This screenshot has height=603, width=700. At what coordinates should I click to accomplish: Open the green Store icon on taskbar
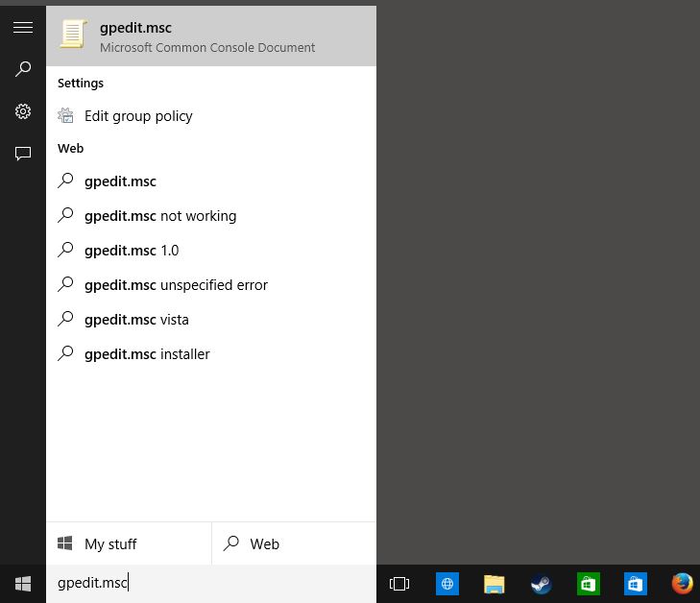[x=588, y=584]
